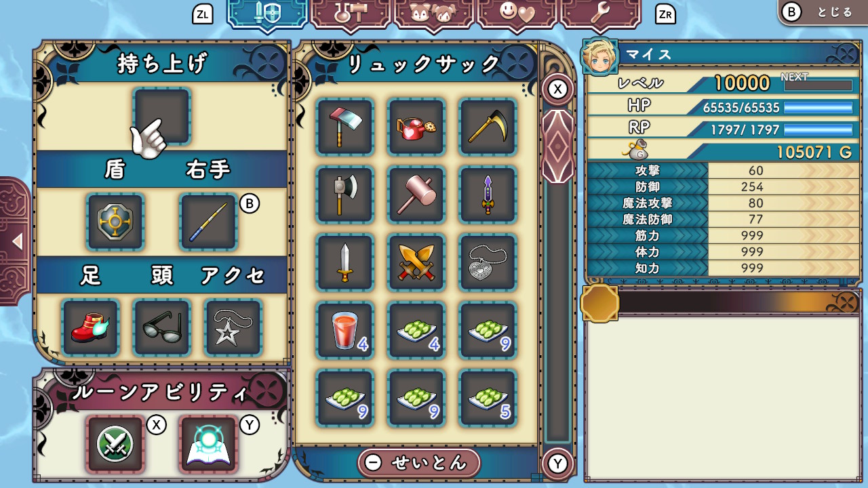Screen dimensions: 868x488
Task: Open the monster companions tab
Action: (434, 14)
